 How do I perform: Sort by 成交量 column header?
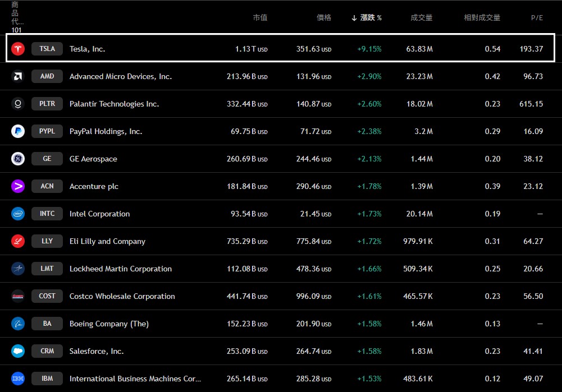point(422,18)
